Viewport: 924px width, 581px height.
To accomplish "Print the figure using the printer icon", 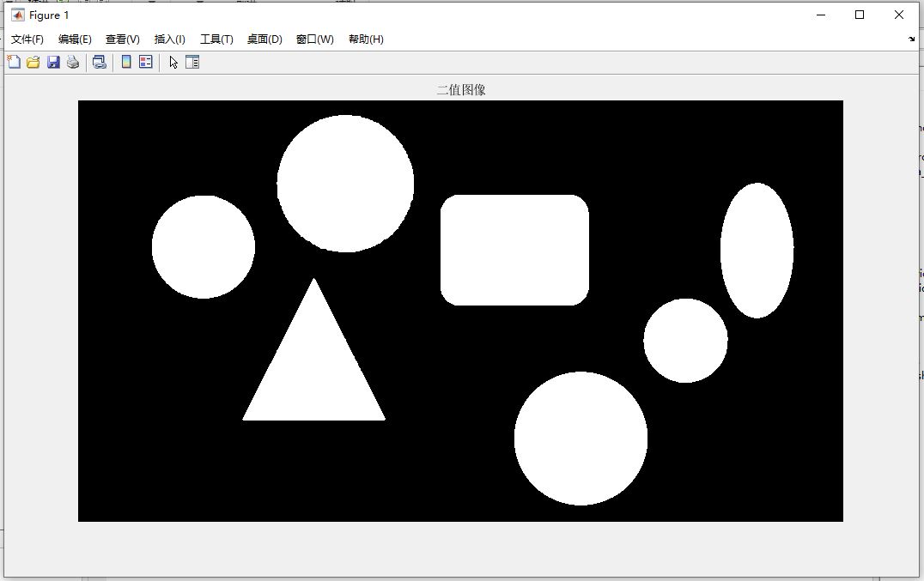I will (72, 62).
